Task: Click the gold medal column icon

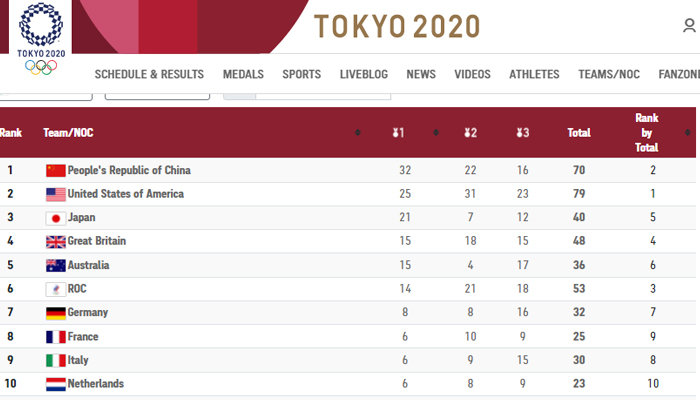Action: (398, 133)
